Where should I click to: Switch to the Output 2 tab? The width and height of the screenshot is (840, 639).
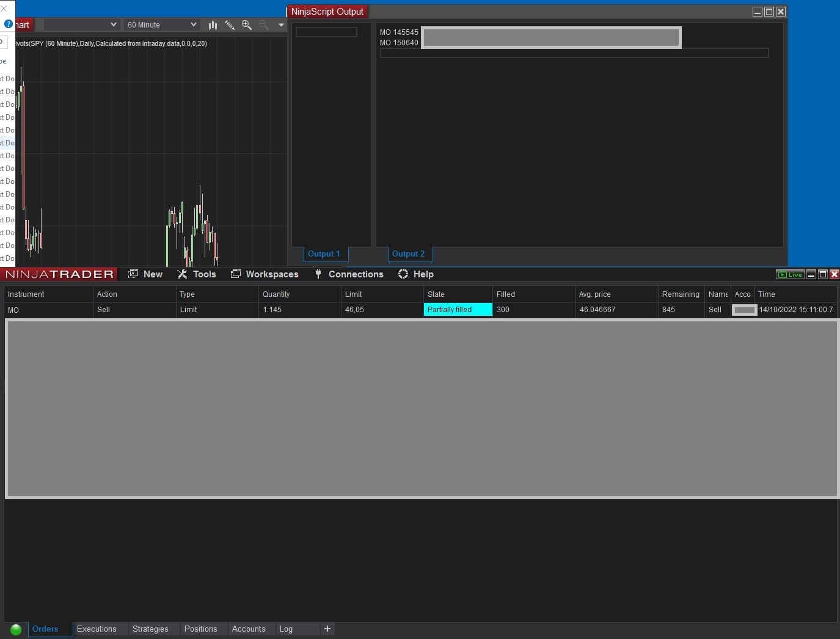(x=409, y=254)
